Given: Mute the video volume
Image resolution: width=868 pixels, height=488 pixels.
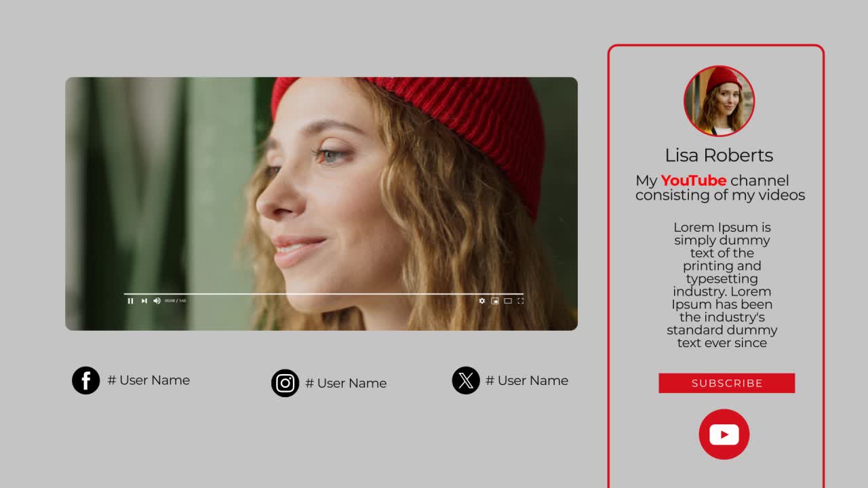Looking at the screenshot, I should [x=156, y=300].
